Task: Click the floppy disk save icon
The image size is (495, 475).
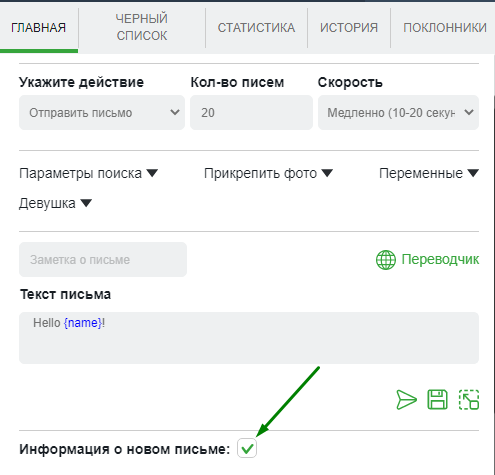Action: pos(437,399)
